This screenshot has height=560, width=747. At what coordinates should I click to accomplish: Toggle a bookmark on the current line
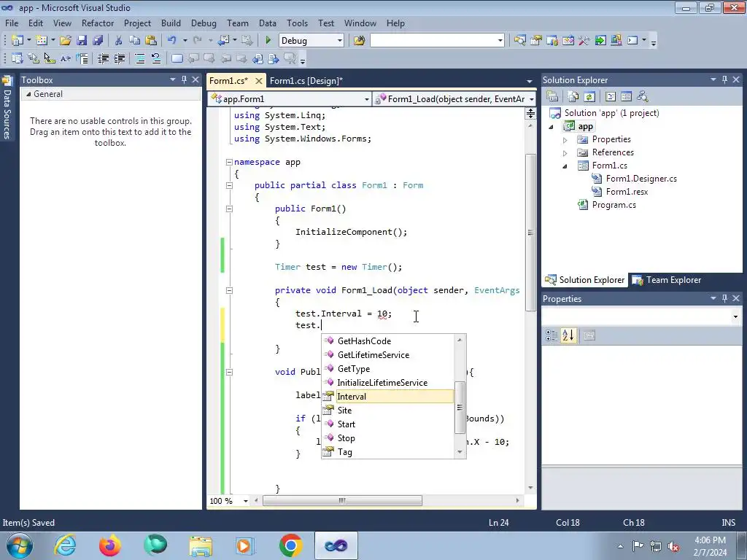[x=177, y=58]
